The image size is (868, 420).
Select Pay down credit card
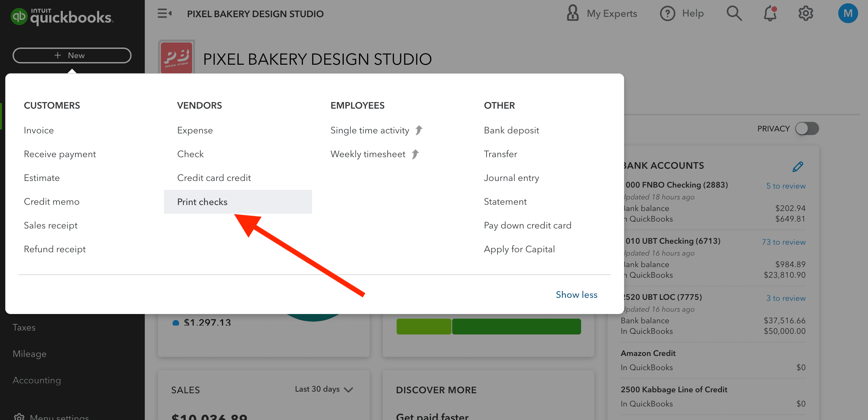pyautogui.click(x=527, y=226)
